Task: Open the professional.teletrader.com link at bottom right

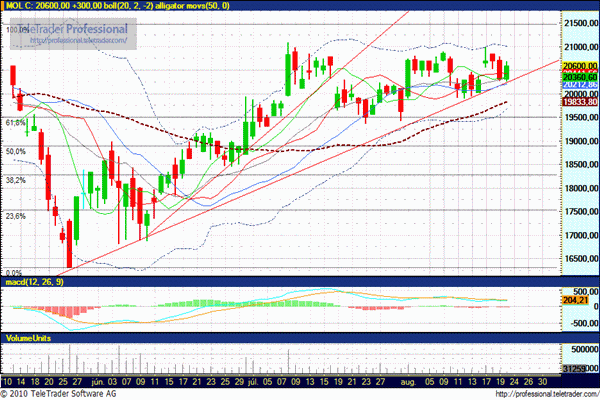Action: tap(547, 394)
